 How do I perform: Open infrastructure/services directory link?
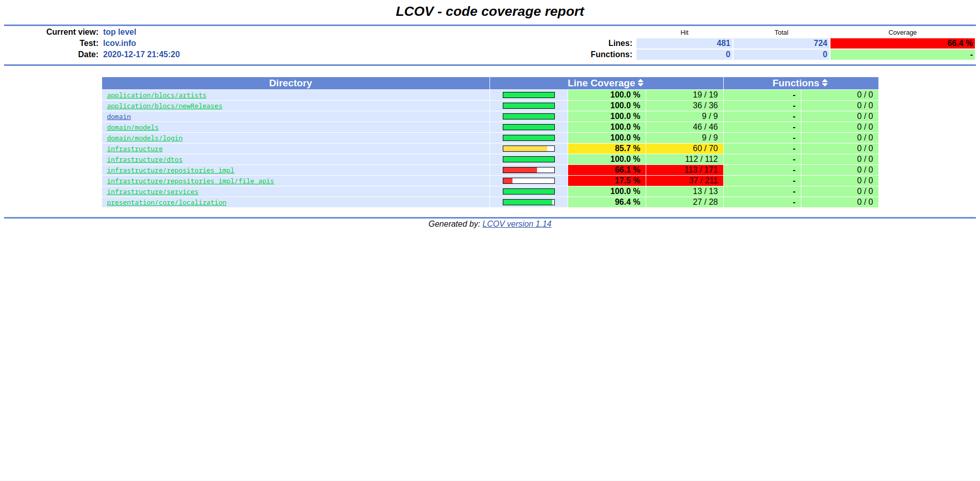click(x=153, y=192)
